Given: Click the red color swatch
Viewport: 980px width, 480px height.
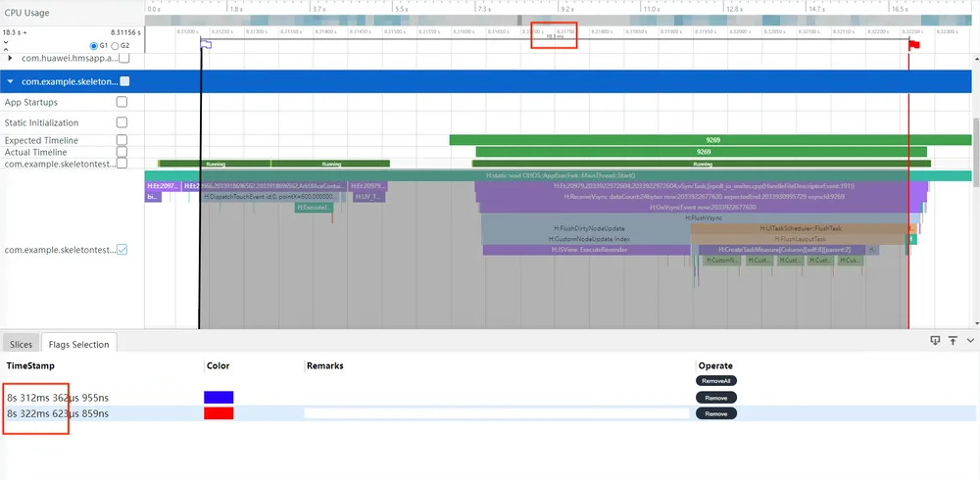Looking at the screenshot, I should click(219, 413).
